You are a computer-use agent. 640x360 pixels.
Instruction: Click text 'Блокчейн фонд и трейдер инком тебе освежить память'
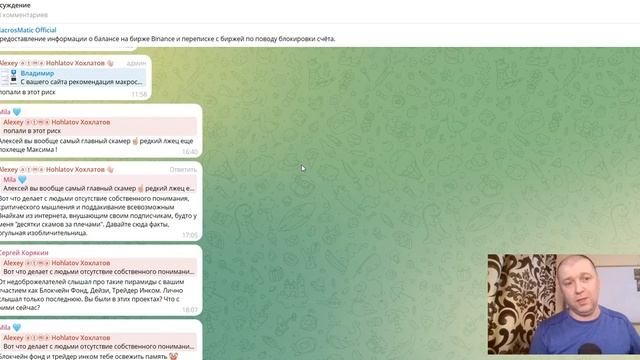84,356
